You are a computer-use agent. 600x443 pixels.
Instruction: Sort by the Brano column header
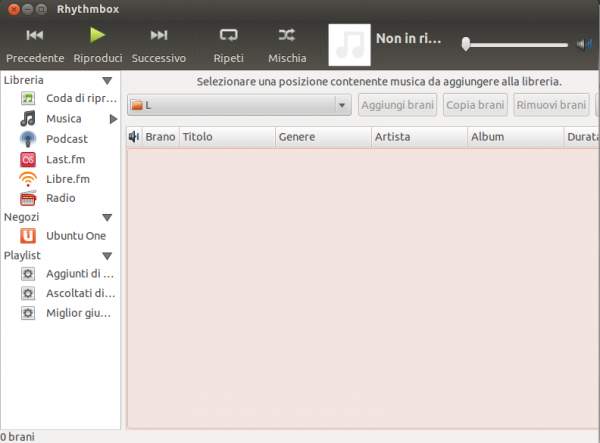(160, 137)
